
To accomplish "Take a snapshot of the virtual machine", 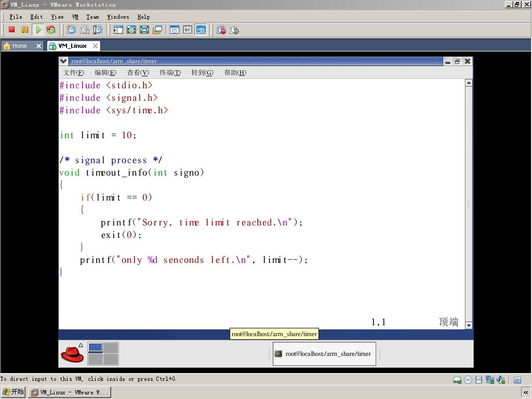I will [71, 30].
